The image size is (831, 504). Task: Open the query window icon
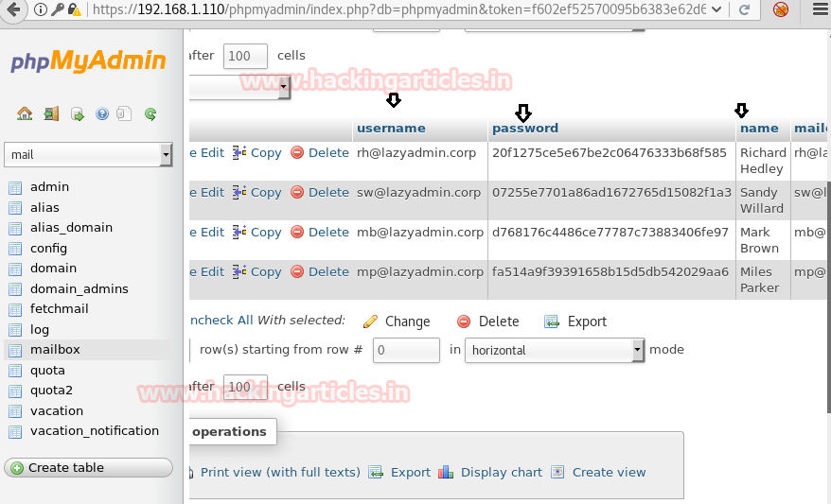(78, 113)
